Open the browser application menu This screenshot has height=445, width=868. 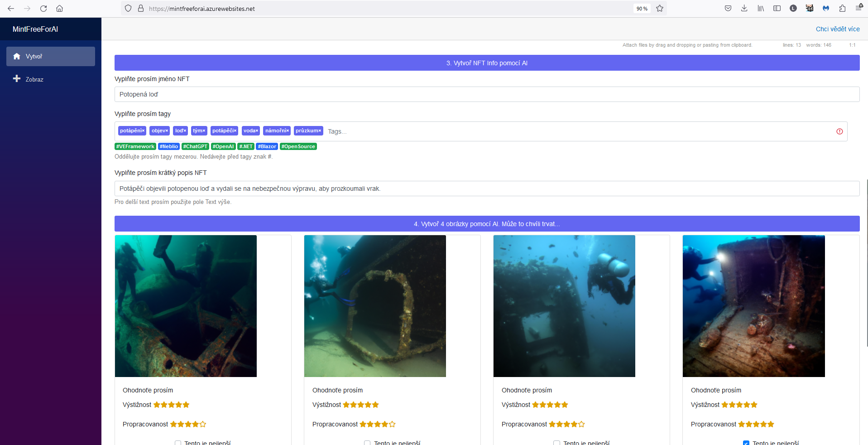click(858, 9)
